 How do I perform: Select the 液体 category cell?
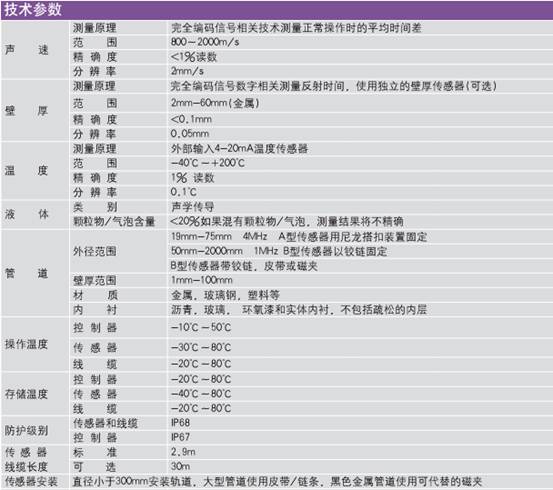pos(35,214)
